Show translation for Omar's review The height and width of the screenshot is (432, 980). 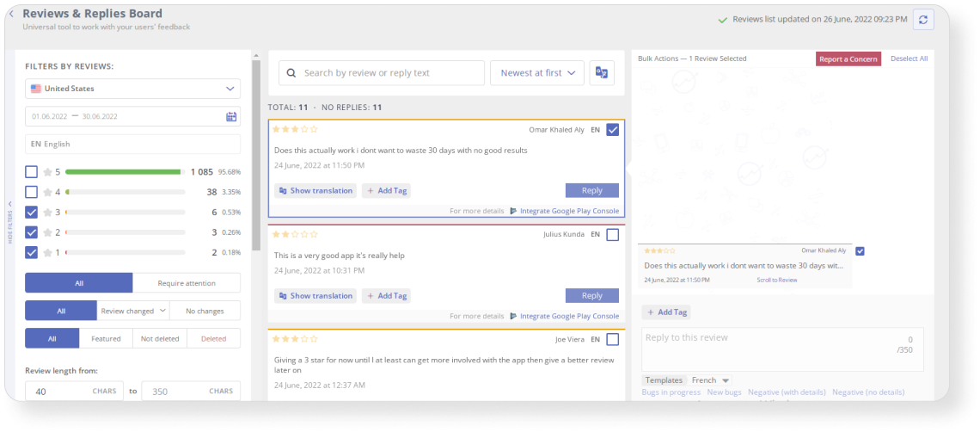pyautogui.click(x=315, y=190)
